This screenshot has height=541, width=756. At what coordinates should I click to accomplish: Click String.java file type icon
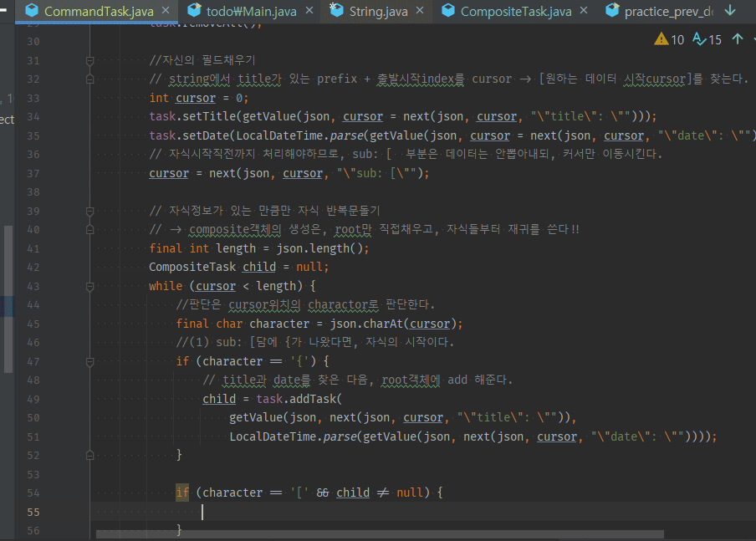point(336,10)
